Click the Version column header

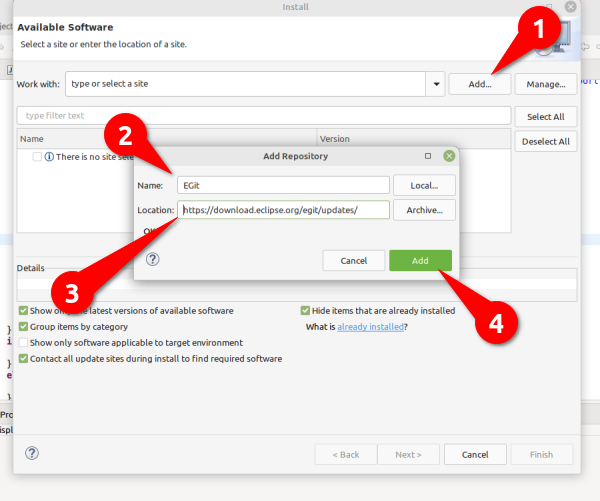click(x=337, y=139)
